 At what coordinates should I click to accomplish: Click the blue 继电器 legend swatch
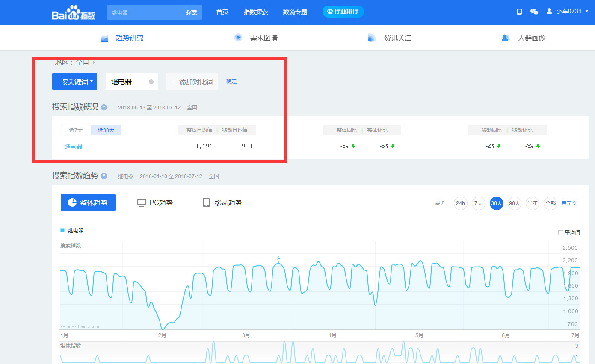coord(62,230)
